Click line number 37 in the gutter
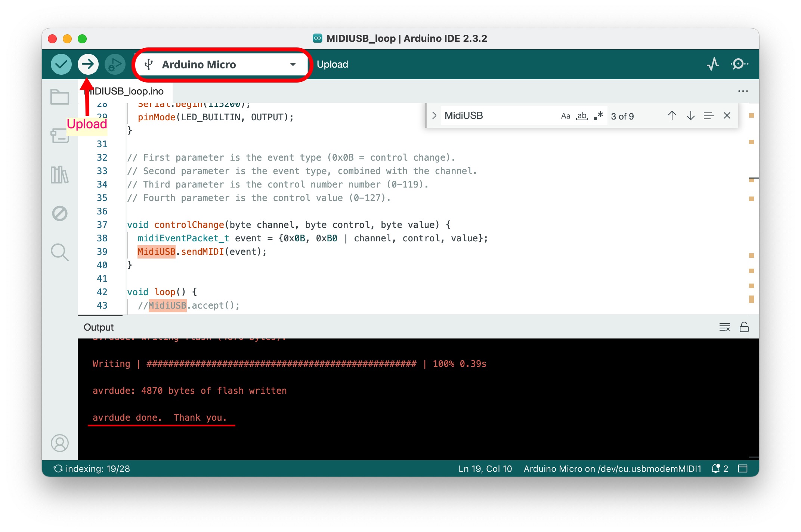Image resolution: width=801 pixels, height=532 pixels. tap(102, 225)
